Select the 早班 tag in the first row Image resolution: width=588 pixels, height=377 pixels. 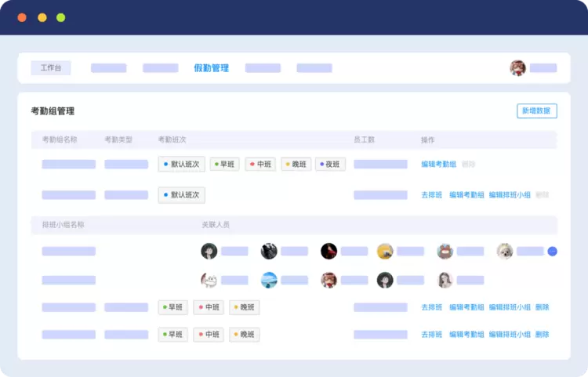[x=225, y=165]
